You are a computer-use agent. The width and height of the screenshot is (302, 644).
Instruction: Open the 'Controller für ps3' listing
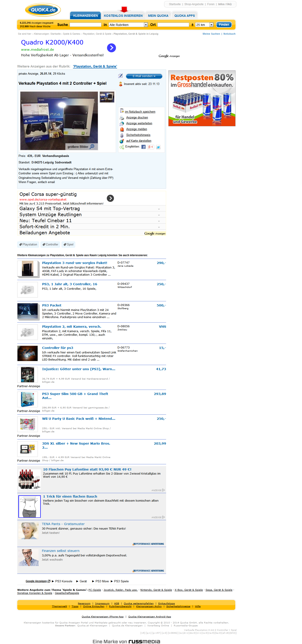point(58,348)
